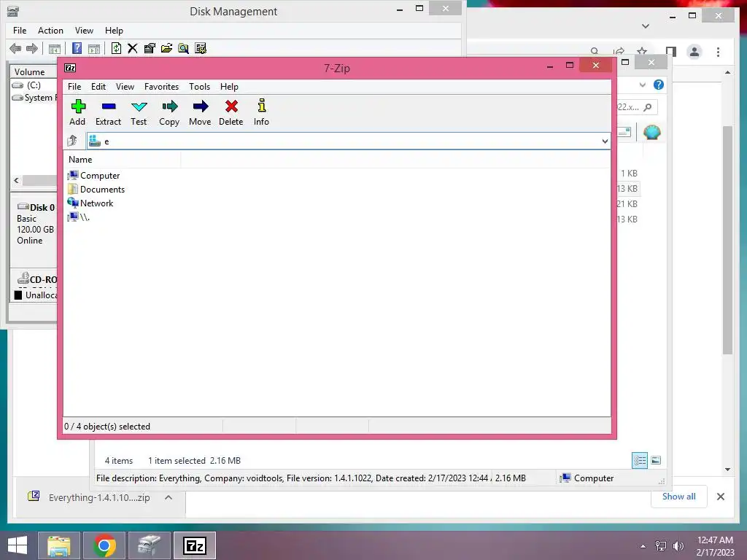The width and height of the screenshot is (747, 560).
Task: Click the blue help icon in Explorer window
Action: point(659,85)
